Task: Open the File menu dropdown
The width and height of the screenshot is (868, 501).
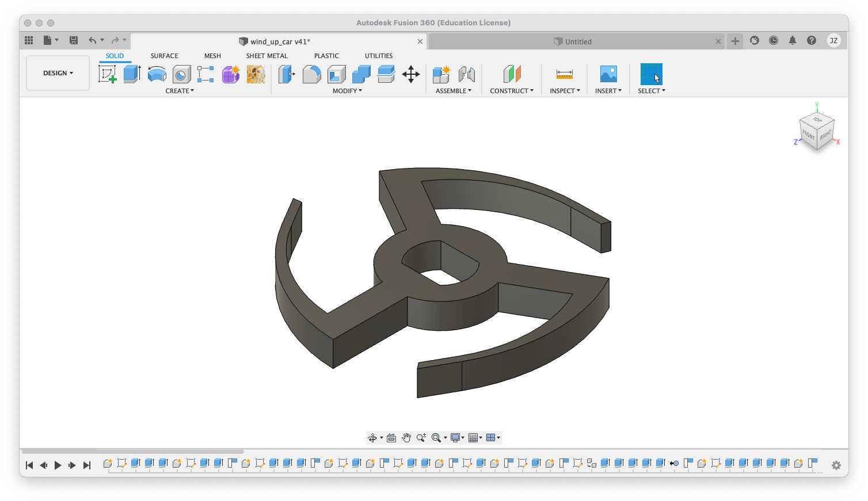Action: [51, 40]
